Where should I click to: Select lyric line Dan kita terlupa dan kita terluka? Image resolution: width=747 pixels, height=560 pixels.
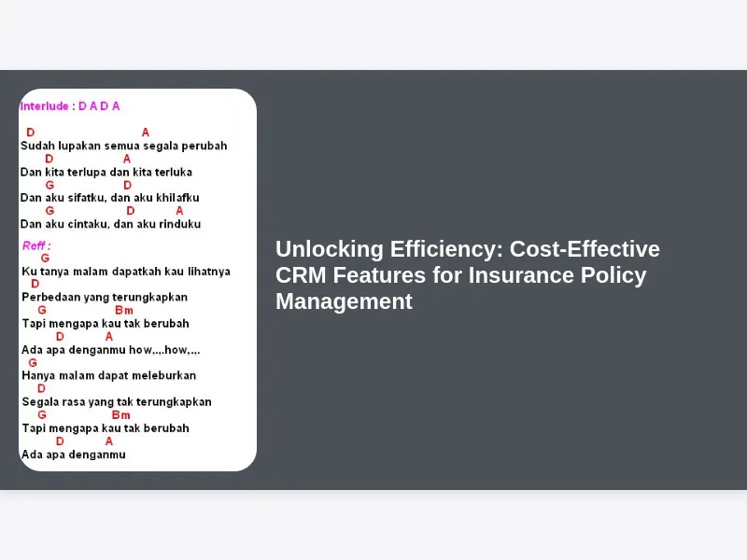pos(106,172)
